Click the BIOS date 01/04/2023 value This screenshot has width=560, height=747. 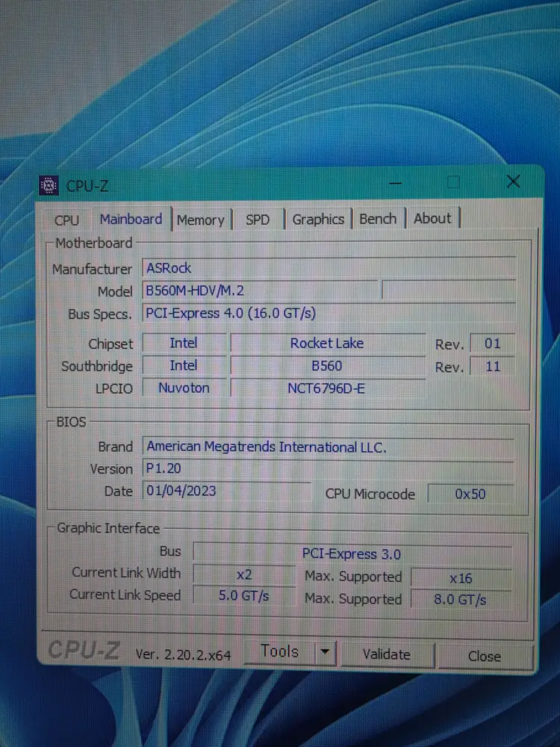227,492
